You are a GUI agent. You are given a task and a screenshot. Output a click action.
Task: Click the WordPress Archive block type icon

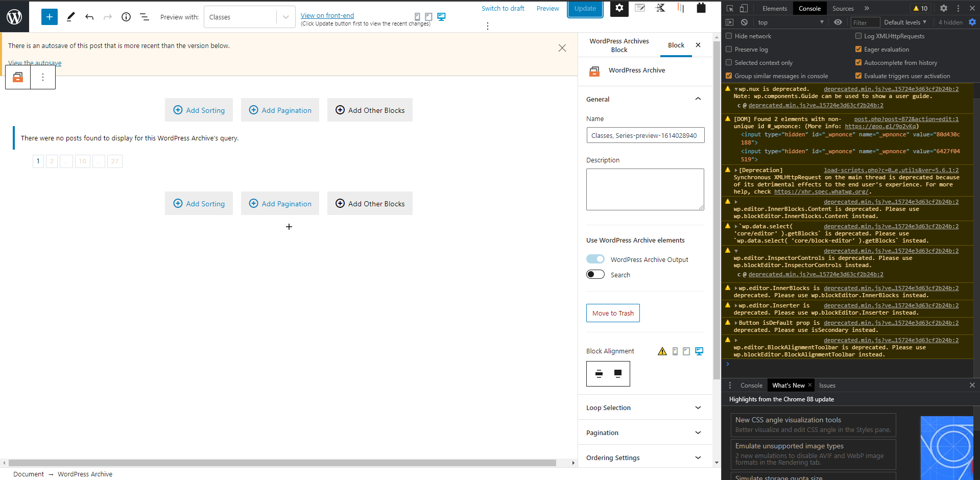click(x=18, y=77)
